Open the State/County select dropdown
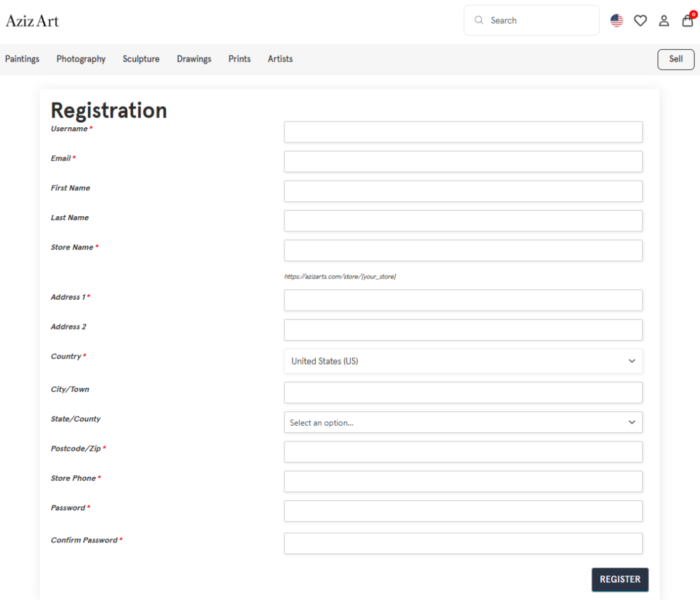This screenshot has width=700, height=600. (x=463, y=423)
